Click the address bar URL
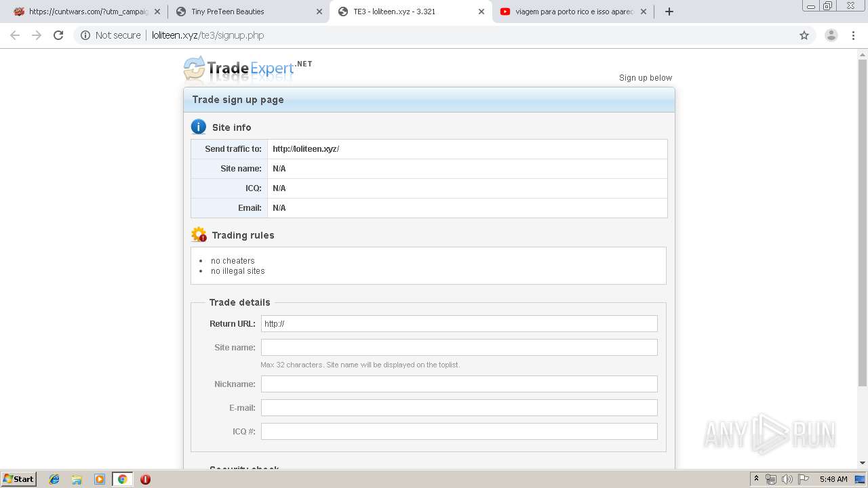The image size is (868, 488). click(208, 35)
